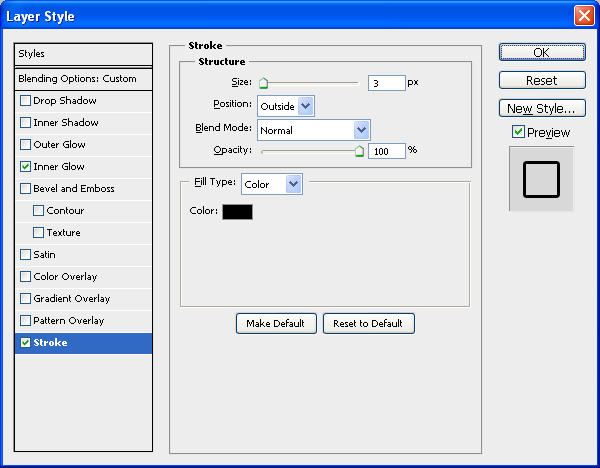Enable the Satin checkbox
600x468 pixels.
[x=25, y=254]
